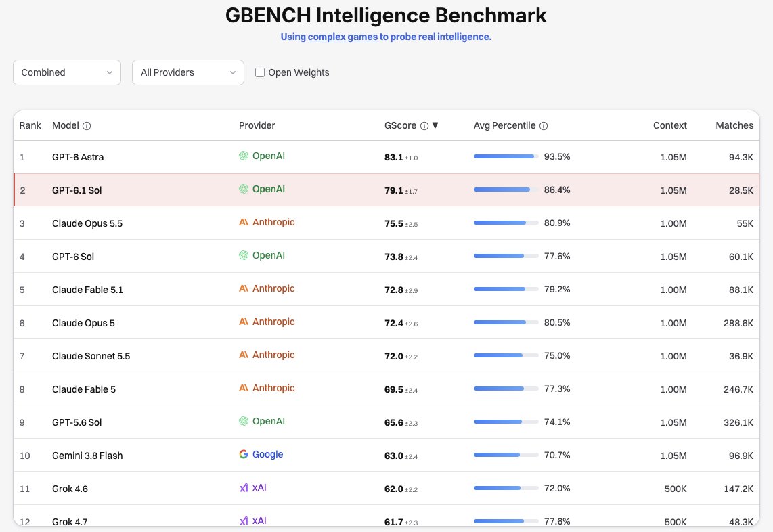The height and width of the screenshot is (532, 773).
Task: Click OpenAI logo in GPT-6.1 Sol row
Action: point(244,189)
